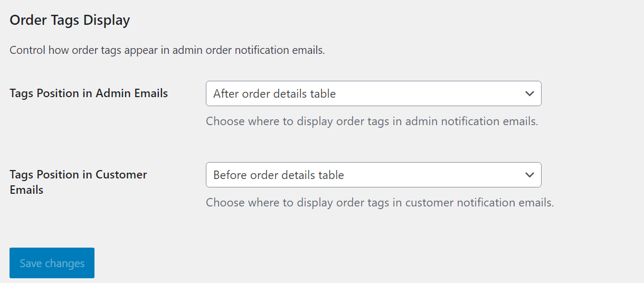The height and width of the screenshot is (283, 644).
Task: Click the 'Tags Position in Admin Emails' label
Action: click(x=89, y=93)
